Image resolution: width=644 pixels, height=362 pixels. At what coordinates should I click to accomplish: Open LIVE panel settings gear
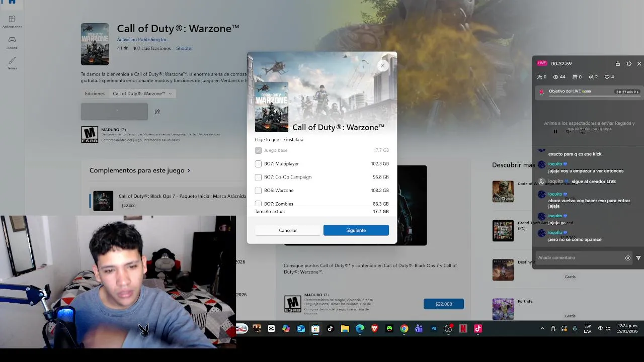629,64
